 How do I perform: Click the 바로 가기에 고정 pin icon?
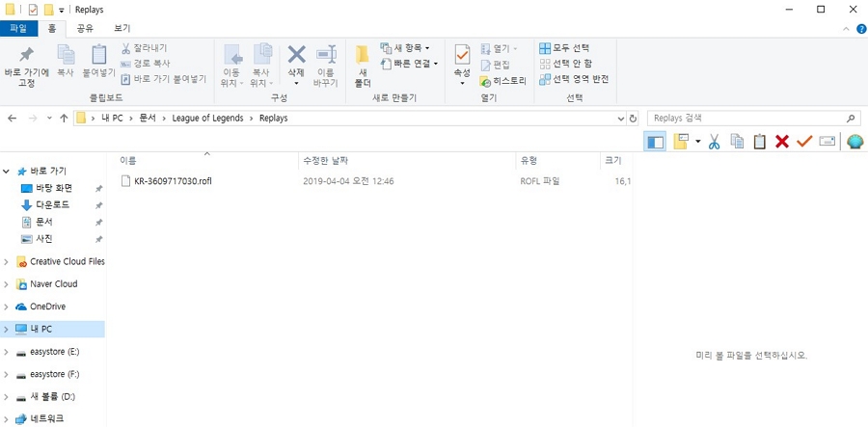26,54
